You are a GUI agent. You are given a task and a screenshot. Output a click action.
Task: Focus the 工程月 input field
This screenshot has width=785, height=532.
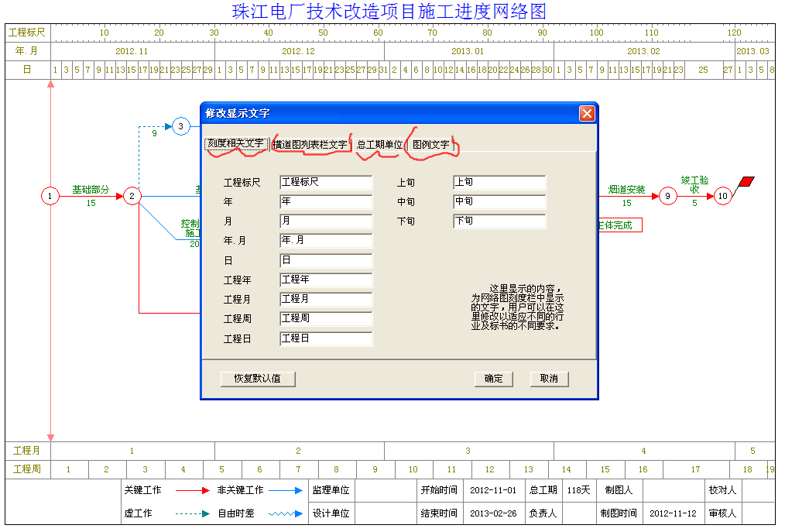(x=326, y=300)
